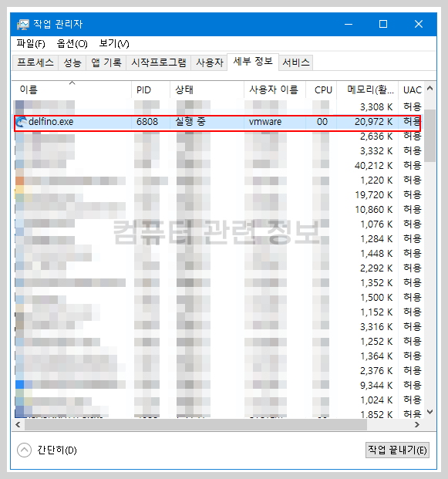Viewport: 448px width, 479px height.
Task: Click the vertical scrollbar thumb
Action: tap(430, 135)
